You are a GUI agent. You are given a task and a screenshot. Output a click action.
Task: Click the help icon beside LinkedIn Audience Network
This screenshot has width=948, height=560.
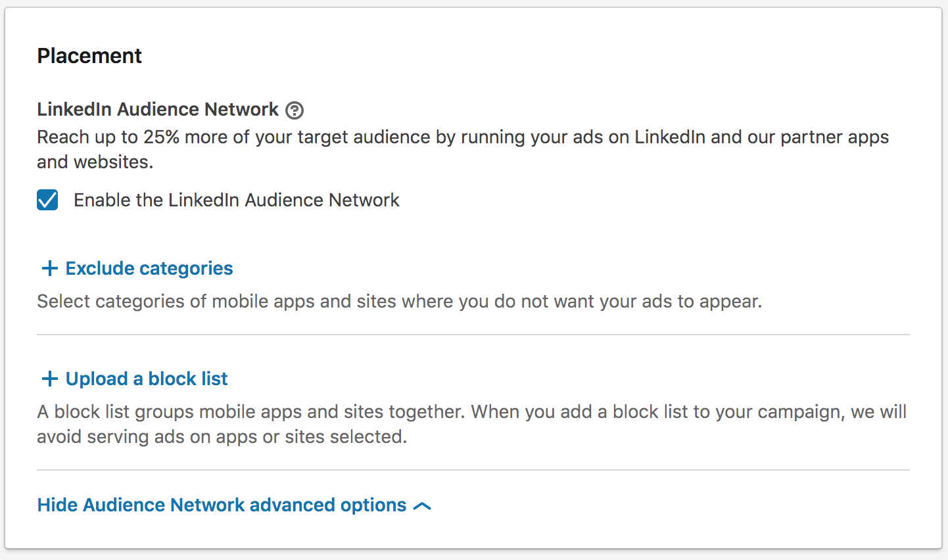295,110
